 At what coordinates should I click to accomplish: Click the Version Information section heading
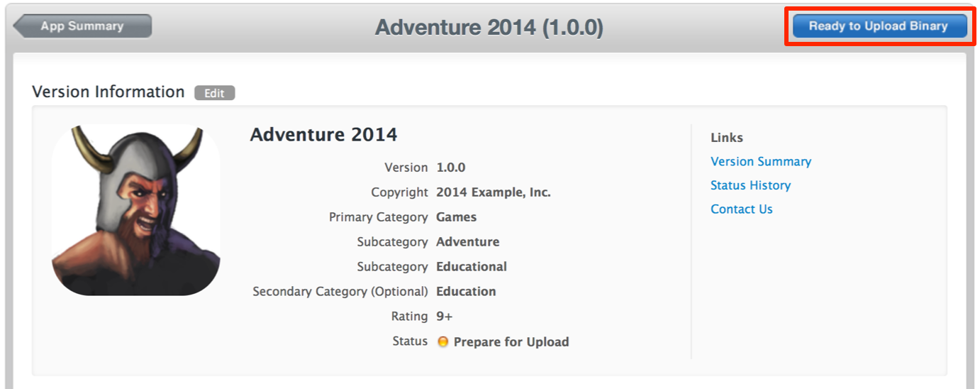108,92
